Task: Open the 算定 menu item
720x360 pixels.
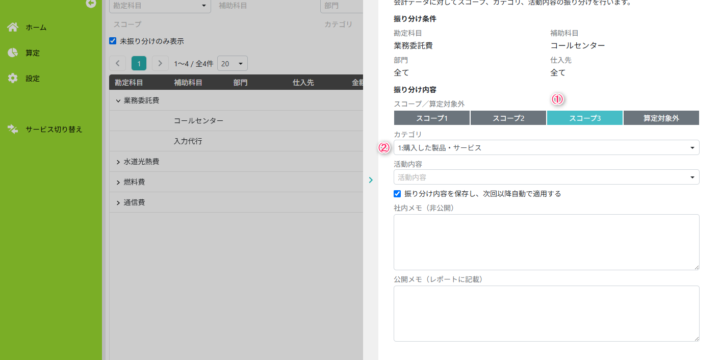Action: (33, 53)
